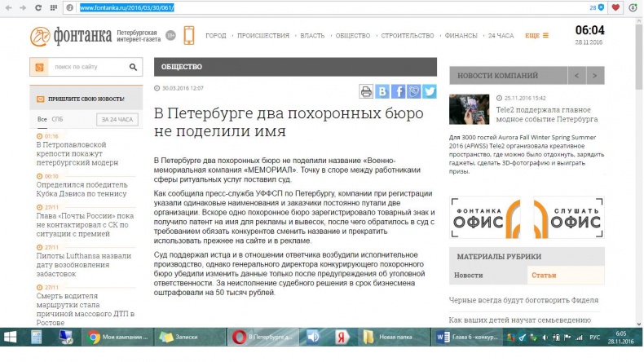The width and height of the screenshot is (644, 362).
Task: Switch to the Статьи tab
Action: click(x=544, y=276)
